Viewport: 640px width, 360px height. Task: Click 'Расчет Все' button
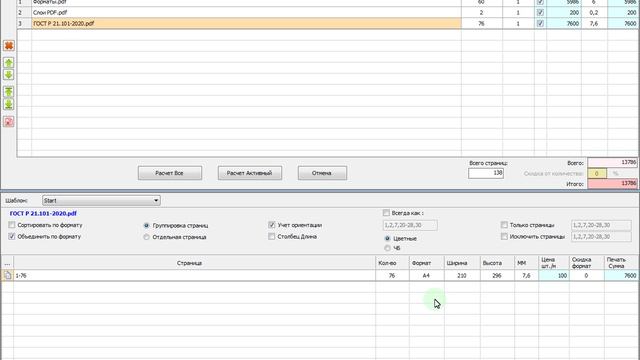click(170, 173)
